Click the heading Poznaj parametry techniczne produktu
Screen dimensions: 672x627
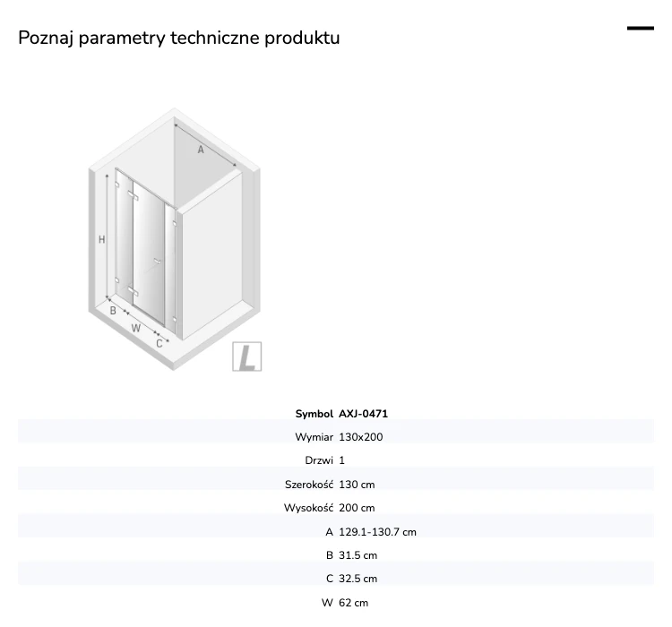pyautogui.click(x=178, y=38)
